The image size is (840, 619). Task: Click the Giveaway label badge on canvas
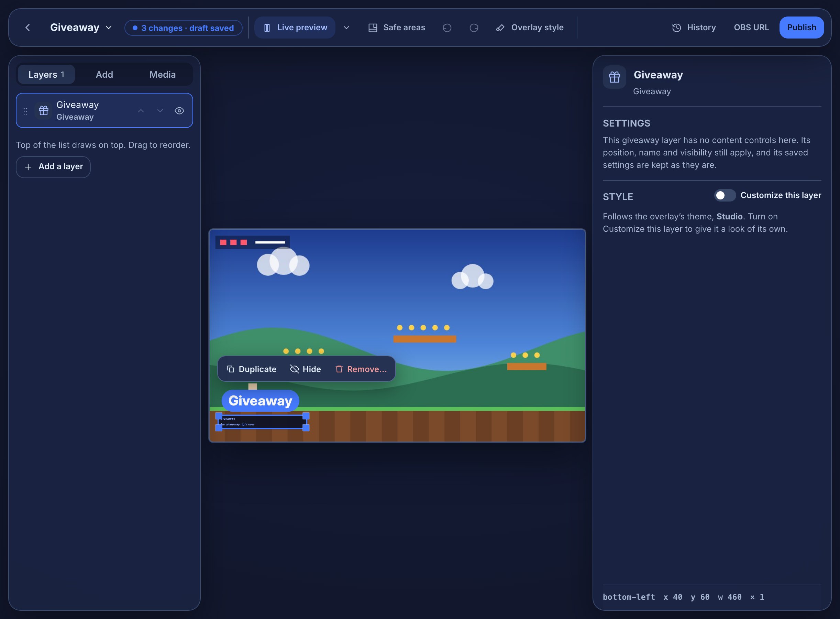260,401
